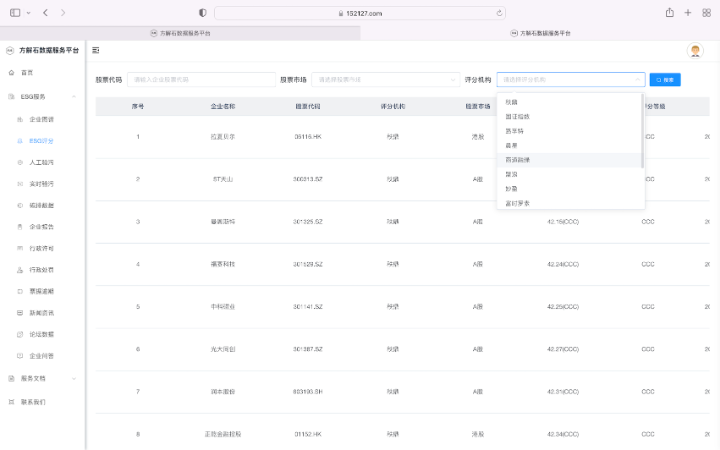This screenshot has width=720, height=450.
Task: Click score 42.16(CCC) in row 3
Action: 563,222
